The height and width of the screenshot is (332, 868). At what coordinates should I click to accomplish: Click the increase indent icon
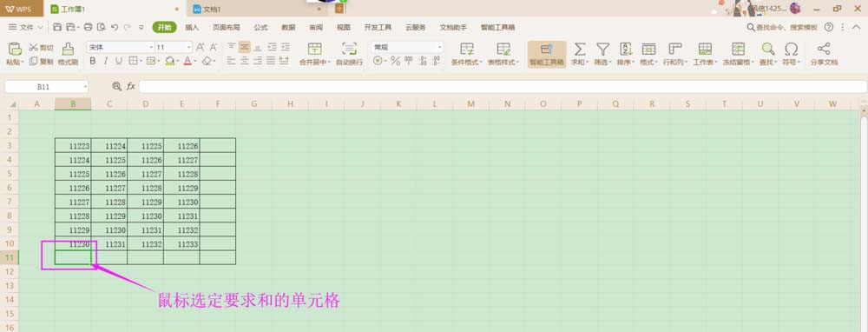[285, 48]
